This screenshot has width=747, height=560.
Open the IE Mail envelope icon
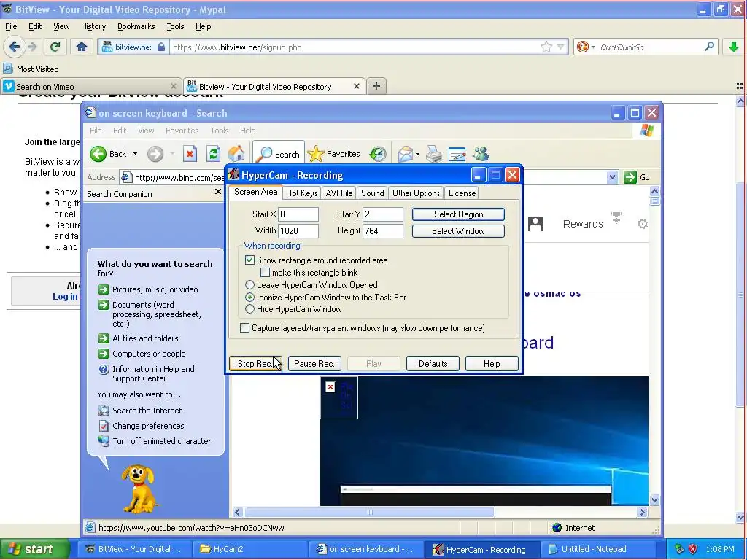click(x=405, y=154)
